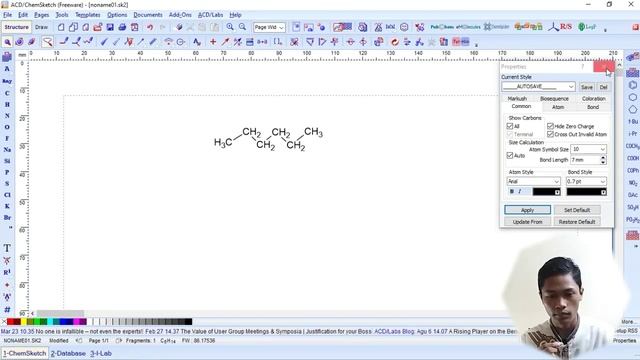Pick the Chlorine atom from element bar
The image size is (640, 360).
coord(7,195)
